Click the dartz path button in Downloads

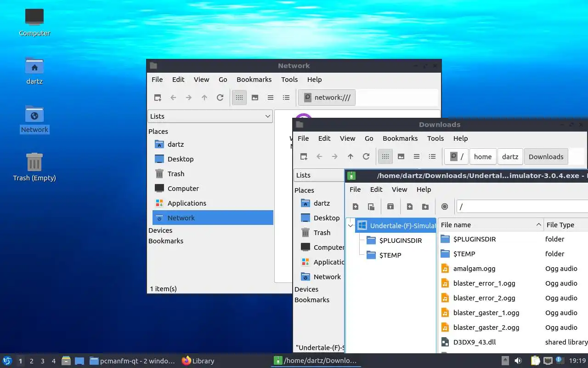tap(510, 156)
